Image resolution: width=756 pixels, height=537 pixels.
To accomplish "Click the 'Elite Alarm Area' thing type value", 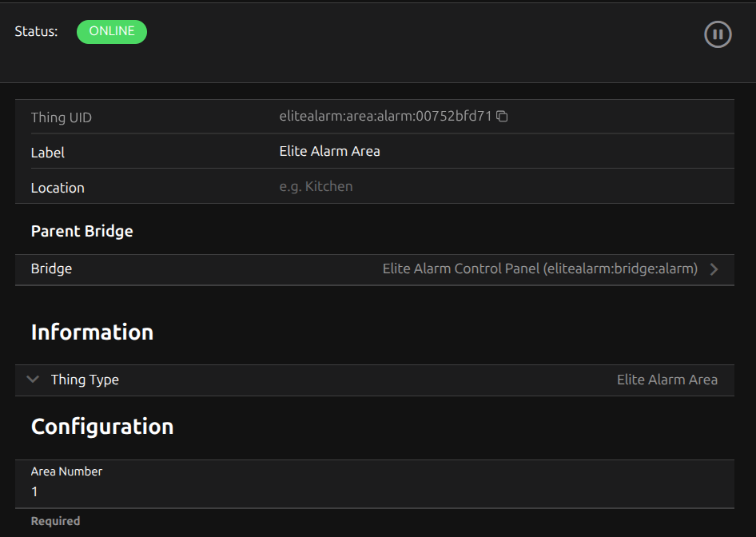I will point(666,380).
